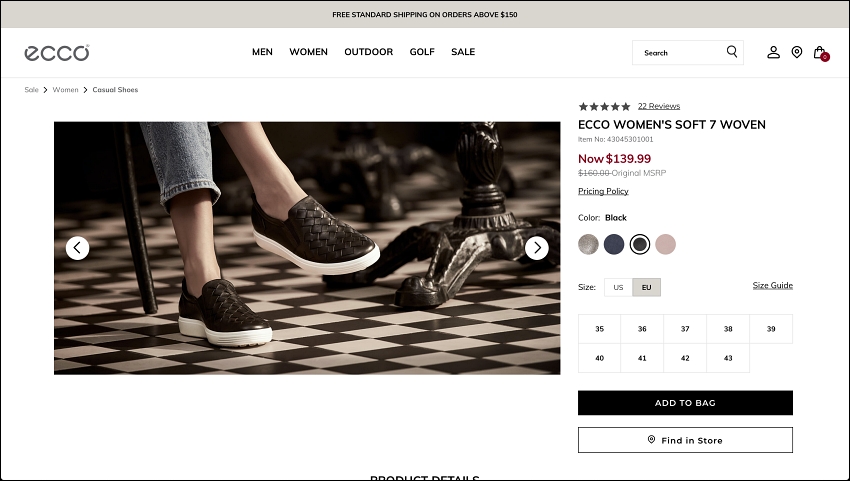Go to Casual Shoes breadcrumb
850x481 pixels.
click(115, 90)
